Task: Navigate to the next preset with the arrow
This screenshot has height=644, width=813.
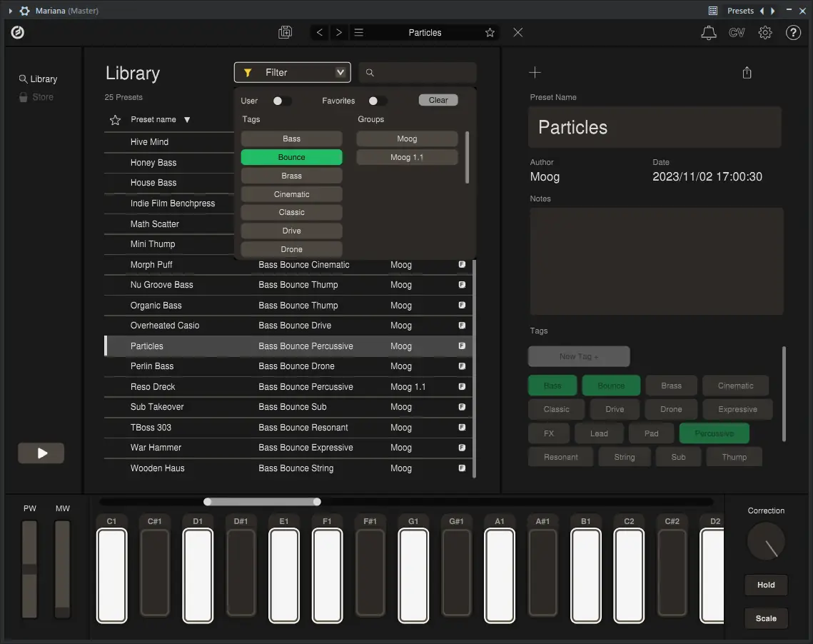Action: pos(337,32)
